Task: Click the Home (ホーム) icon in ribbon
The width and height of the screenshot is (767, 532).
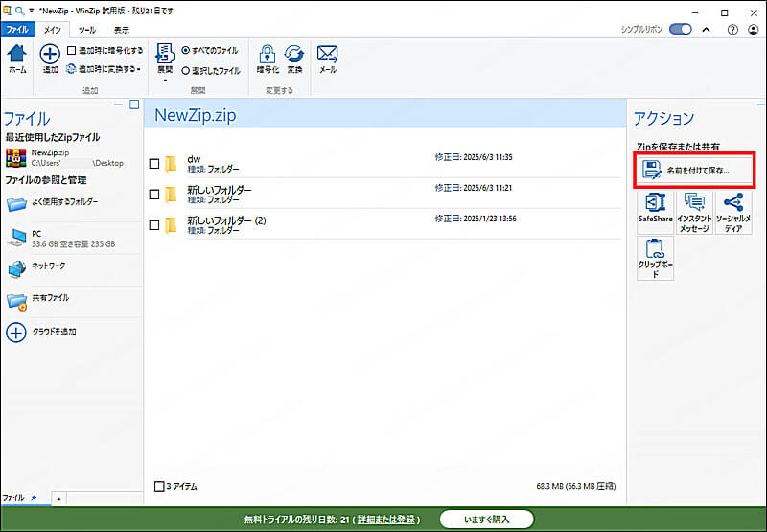Action: (x=17, y=54)
